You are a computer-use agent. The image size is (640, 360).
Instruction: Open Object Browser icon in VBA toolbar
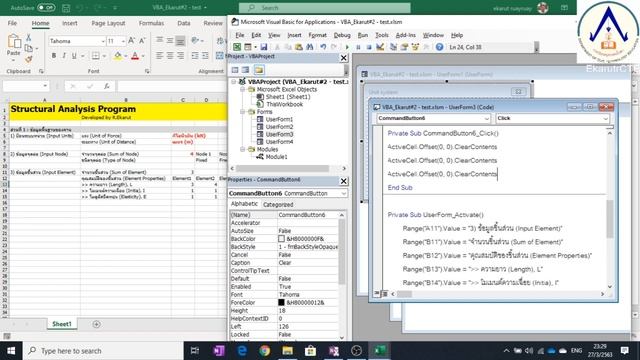[x=416, y=47]
